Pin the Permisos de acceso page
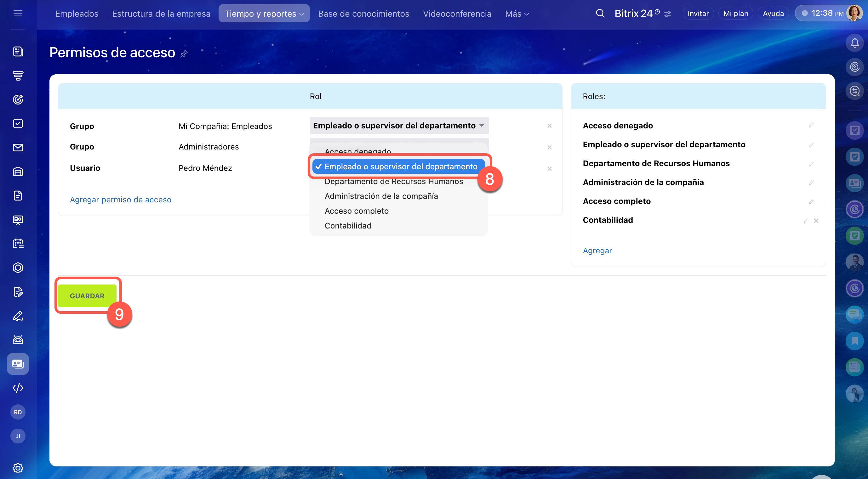The image size is (868, 479). pyautogui.click(x=184, y=54)
